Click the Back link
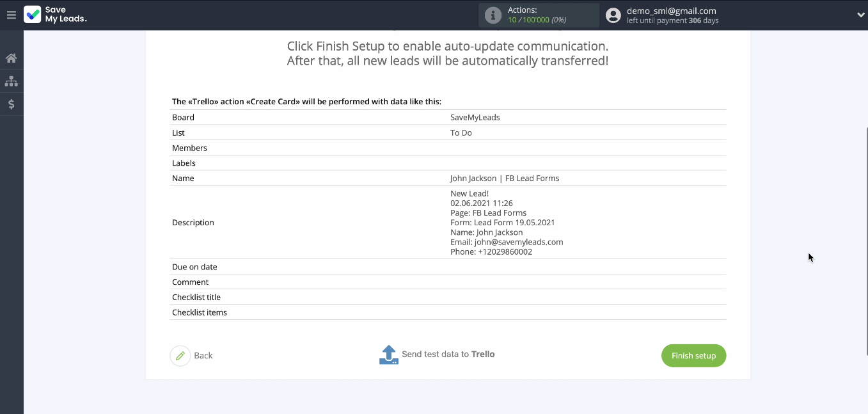The height and width of the screenshot is (414, 868). point(203,356)
